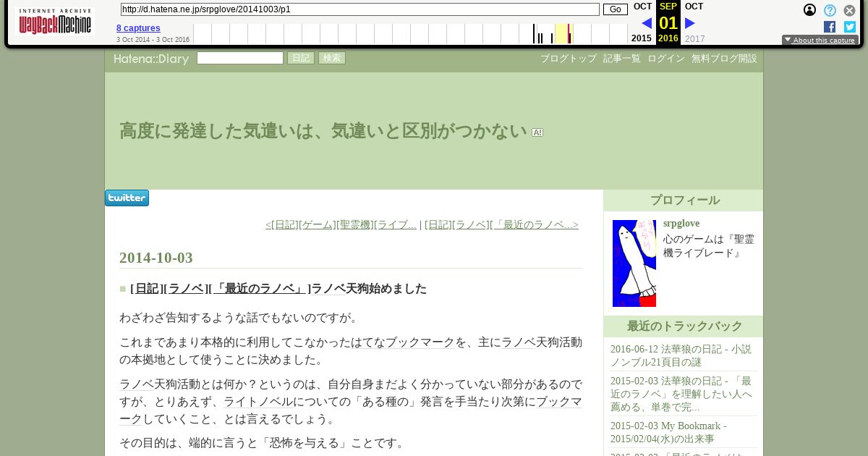Click the highlighted capture marker in sparkline
The width and height of the screenshot is (868, 456).
coord(570,34)
